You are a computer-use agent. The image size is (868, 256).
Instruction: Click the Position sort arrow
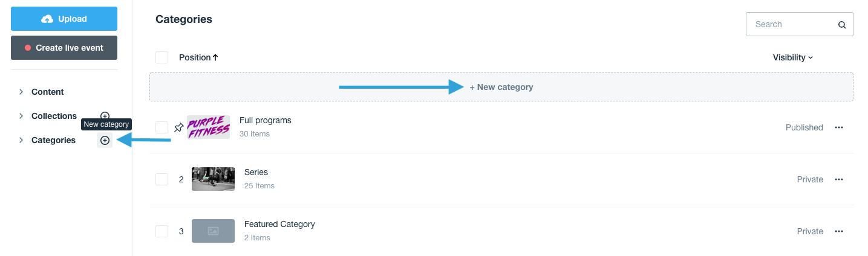[215, 57]
